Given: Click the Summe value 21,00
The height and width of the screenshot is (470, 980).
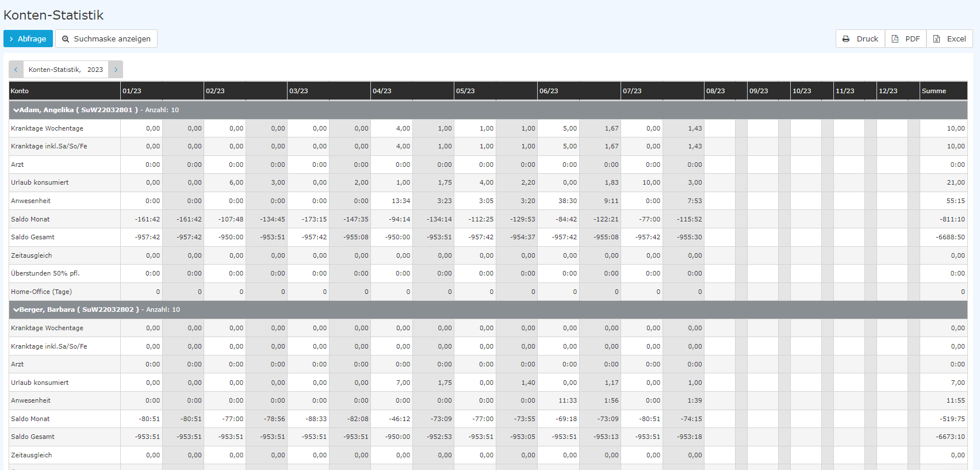Looking at the screenshot, I should coord(956,182).
